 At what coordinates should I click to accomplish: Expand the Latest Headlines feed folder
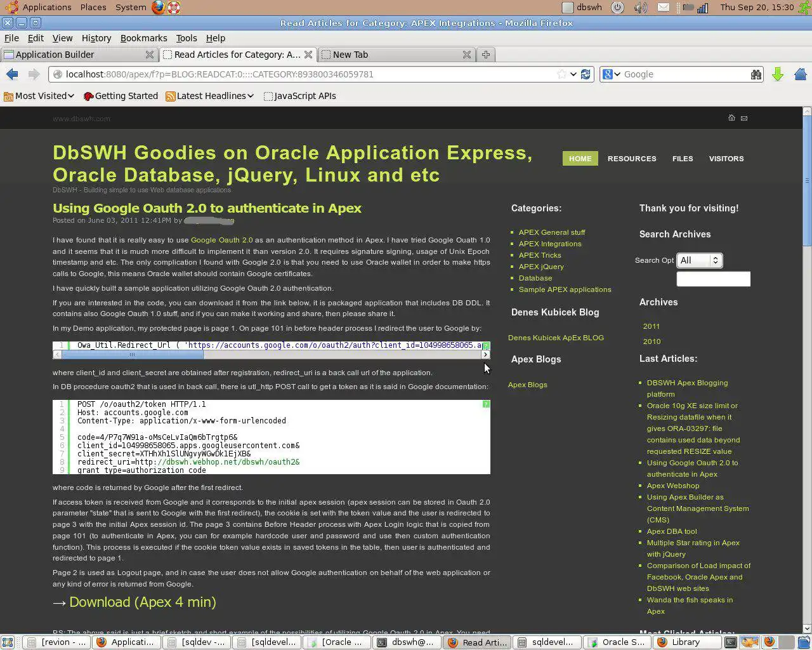tap(210, 96)
